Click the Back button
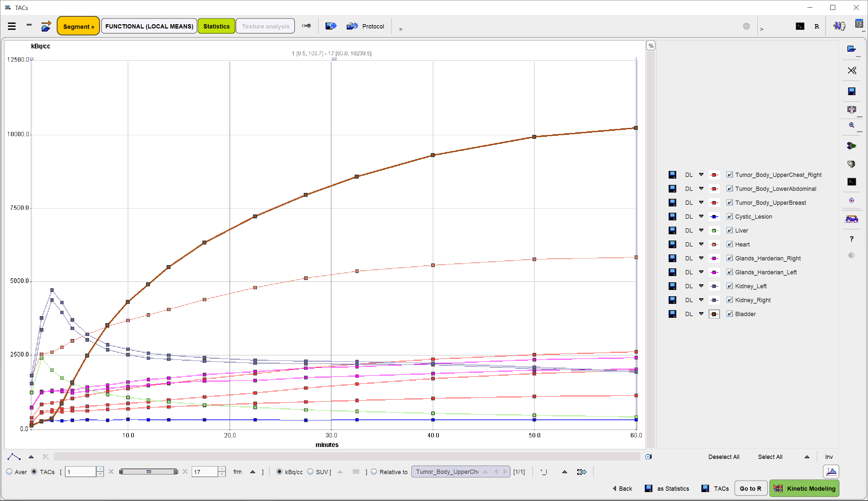Screen dimensions: 868x501 [x=623, y=489]
